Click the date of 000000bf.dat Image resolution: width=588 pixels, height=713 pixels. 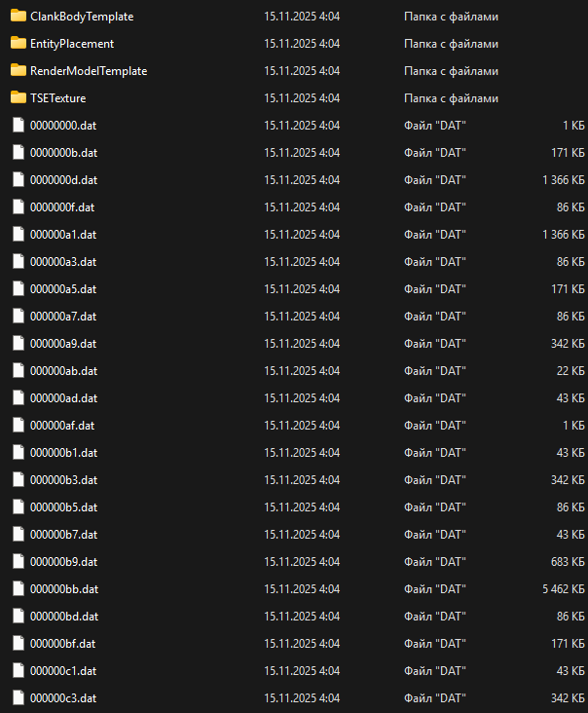click(302, 644)
